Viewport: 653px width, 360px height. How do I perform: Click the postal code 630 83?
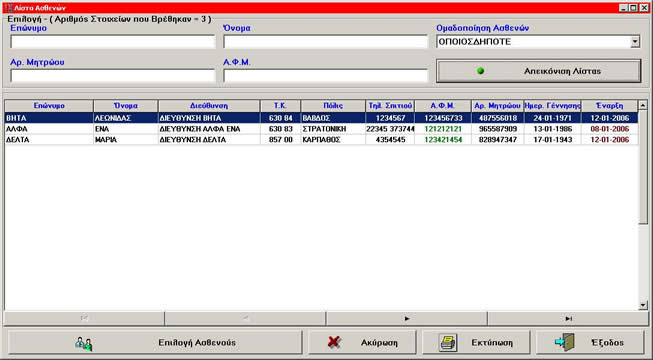pyautogui.click(x=281, y=129)
